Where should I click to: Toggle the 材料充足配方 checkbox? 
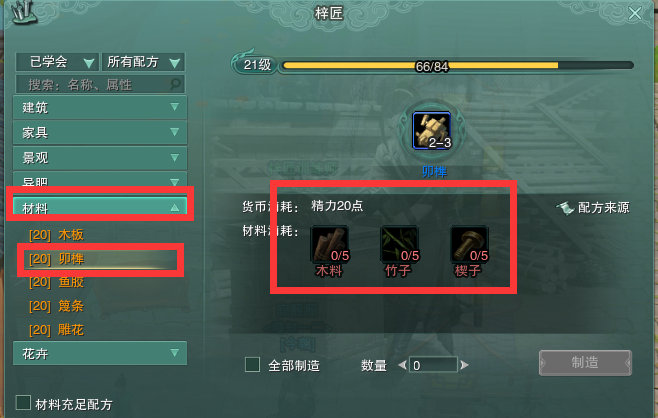[x=23, y=402]
